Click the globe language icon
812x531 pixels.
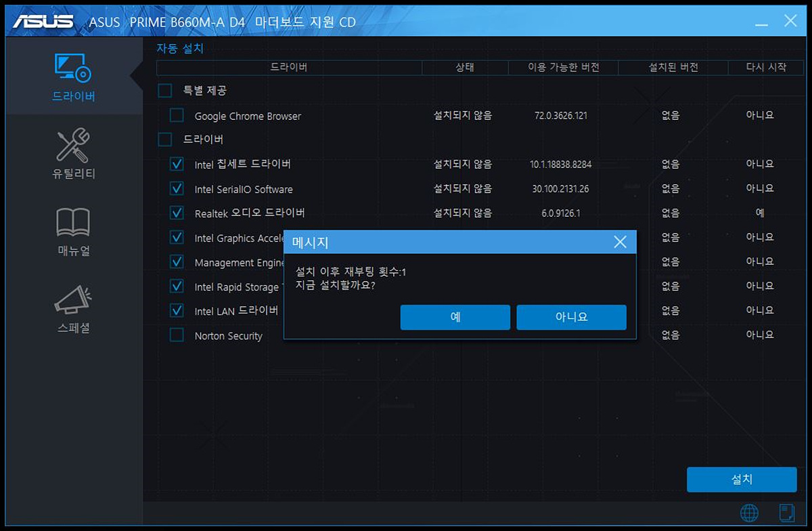[749, 513]
